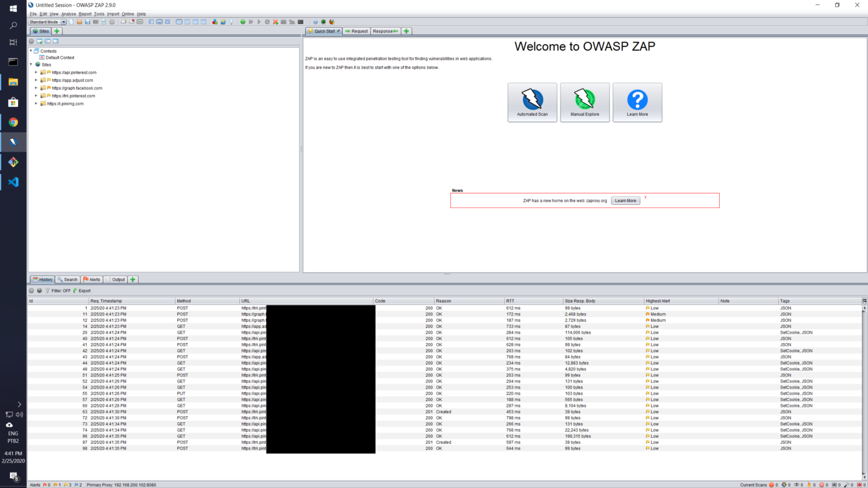Click the flame active scan icon in status bar
Screen dimensions: 868x488
(809, 485)
